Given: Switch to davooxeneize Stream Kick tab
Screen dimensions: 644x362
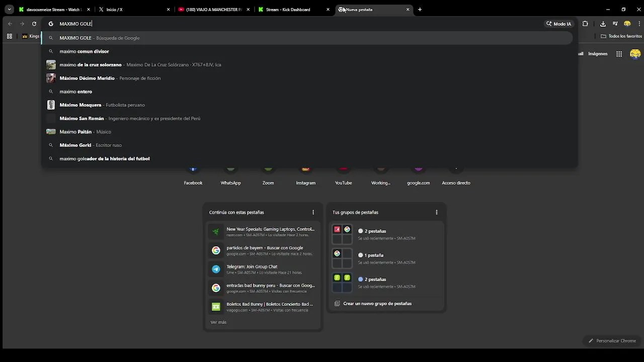Looking at the screenshot, I should click(x=53, y=9).
